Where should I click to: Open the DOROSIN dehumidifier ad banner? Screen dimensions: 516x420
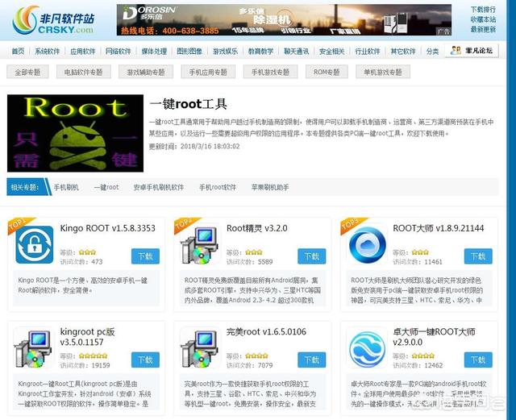[284, 19]
